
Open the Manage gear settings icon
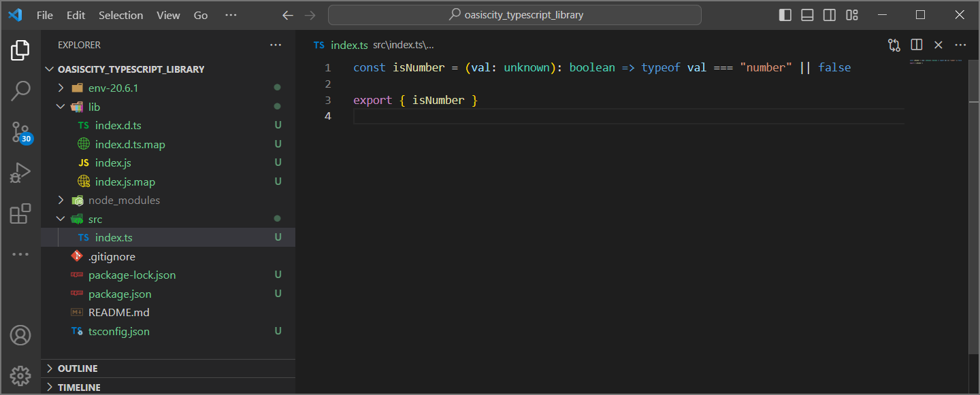tap(20, 375)
